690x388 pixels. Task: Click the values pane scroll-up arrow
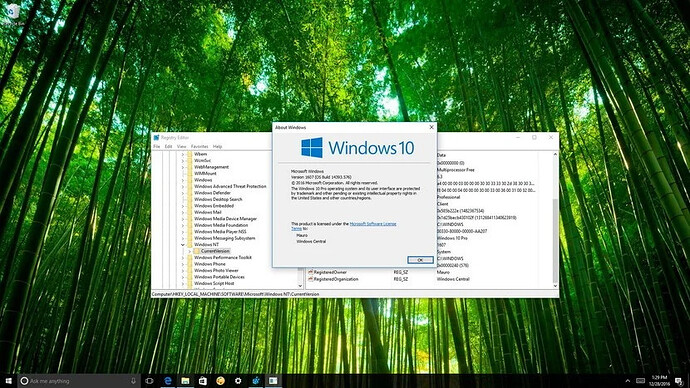pyautogui.click(x=555, y=154)
